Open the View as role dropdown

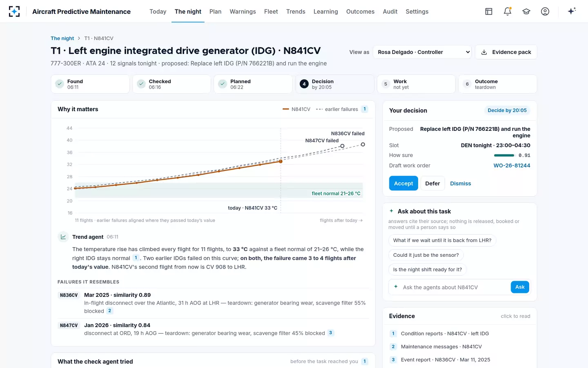pos(422,52)
